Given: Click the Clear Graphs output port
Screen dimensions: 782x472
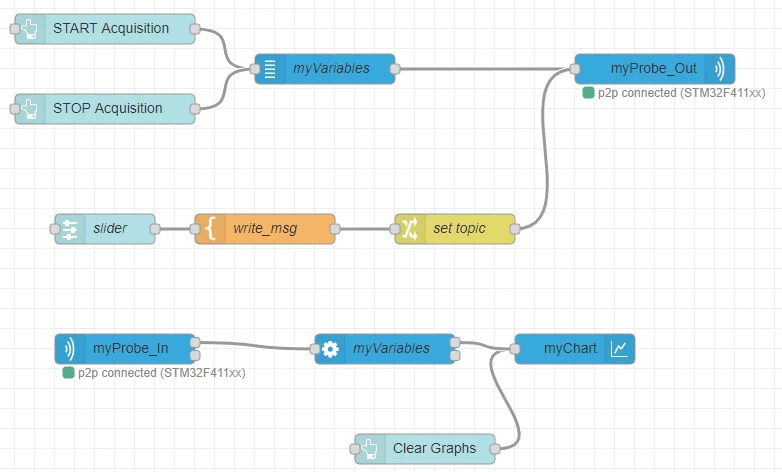Looking at the screenshot, I should (495, 449).
